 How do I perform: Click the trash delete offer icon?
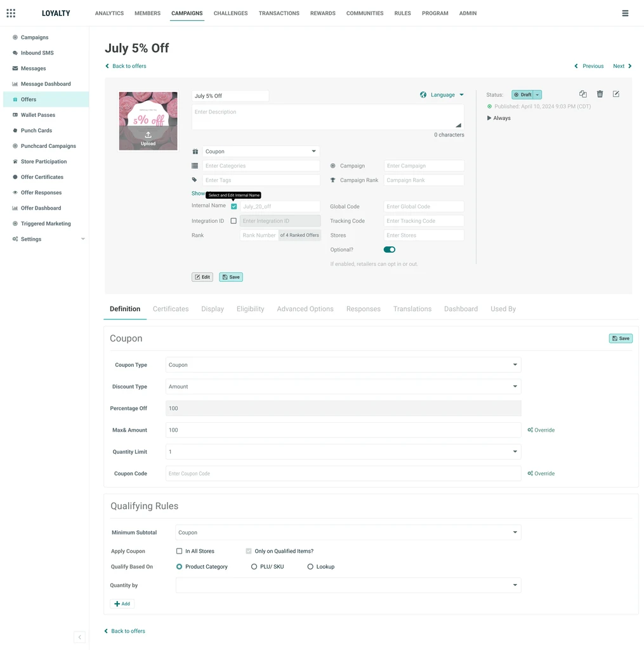pyautogui.click(x=600, y=94)
